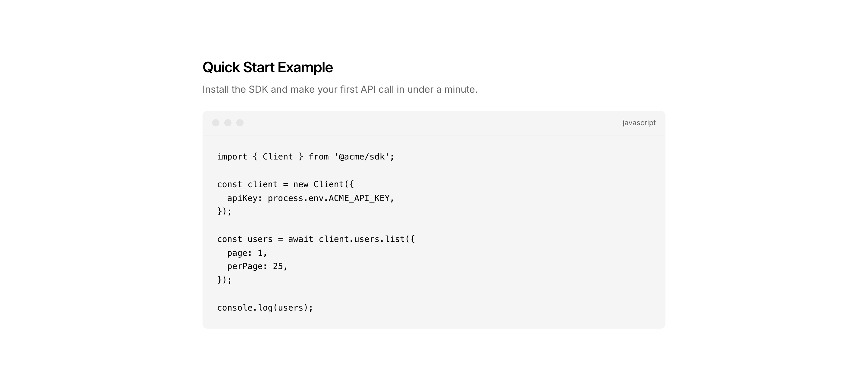Click the '@acme/sdk' package string
Image resolution: width=868 pixels, height=387 pixels.
coord(362,157)
